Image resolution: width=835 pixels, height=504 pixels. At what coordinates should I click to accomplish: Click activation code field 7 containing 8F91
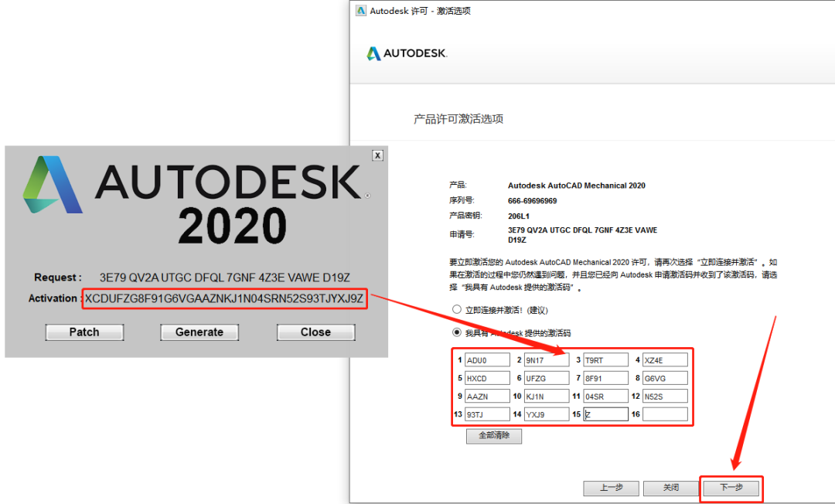(605, 379)
